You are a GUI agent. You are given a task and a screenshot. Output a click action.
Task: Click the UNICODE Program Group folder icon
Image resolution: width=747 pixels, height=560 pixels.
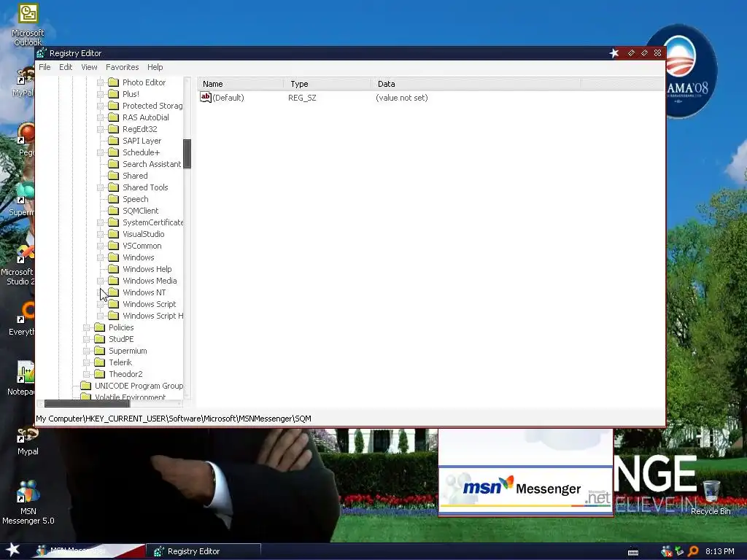pyautogui.click(x=86, y=386)
